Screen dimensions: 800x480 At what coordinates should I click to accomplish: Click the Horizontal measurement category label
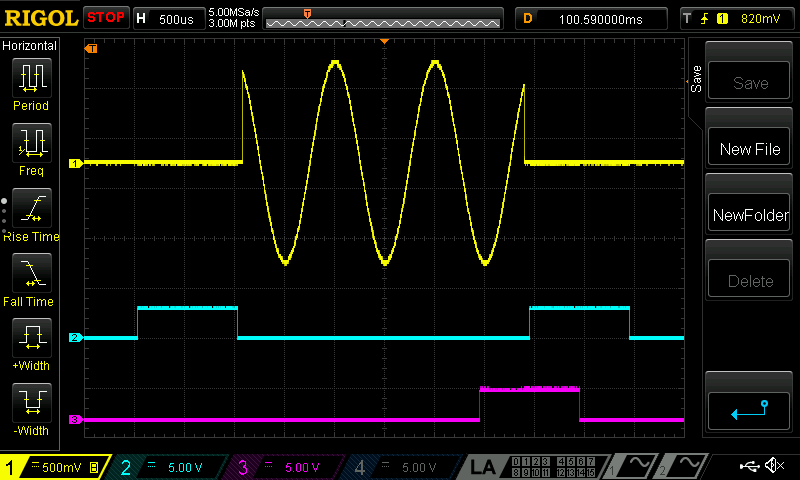30,46
